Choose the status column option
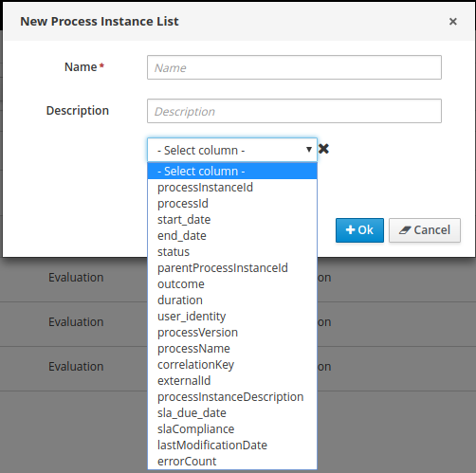 tap(232, 252)
